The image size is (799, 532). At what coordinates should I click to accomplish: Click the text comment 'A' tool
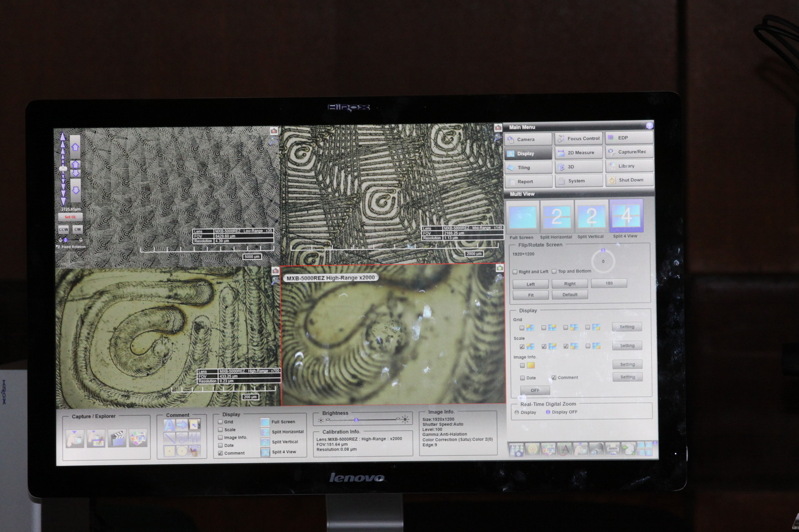coord(170,425)
